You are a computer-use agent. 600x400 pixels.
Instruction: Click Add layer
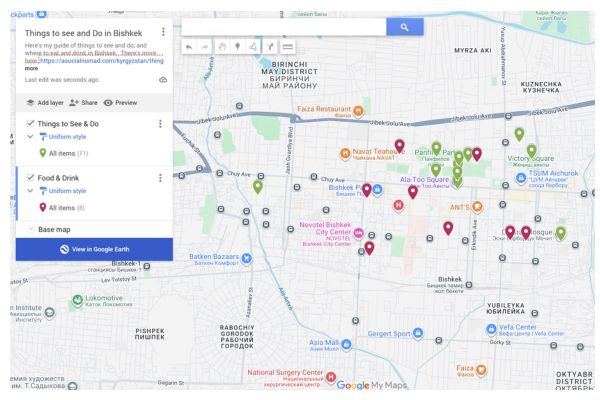click(x=45, y=103)
